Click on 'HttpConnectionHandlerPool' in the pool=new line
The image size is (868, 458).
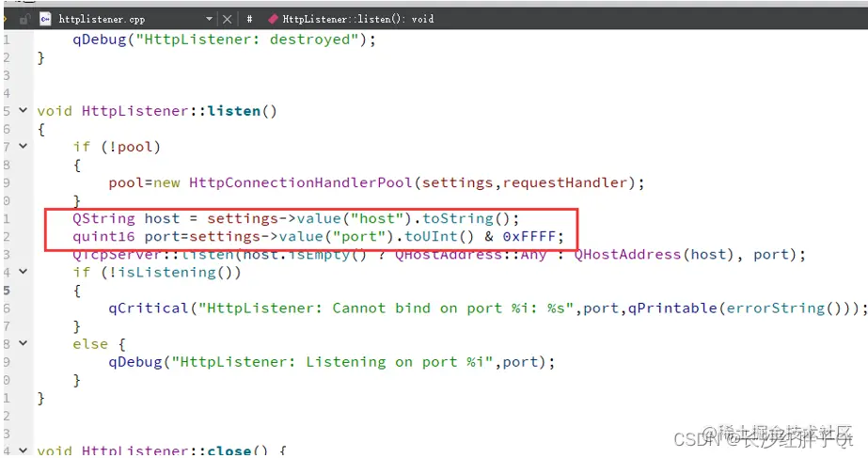(x=301, y=182)
